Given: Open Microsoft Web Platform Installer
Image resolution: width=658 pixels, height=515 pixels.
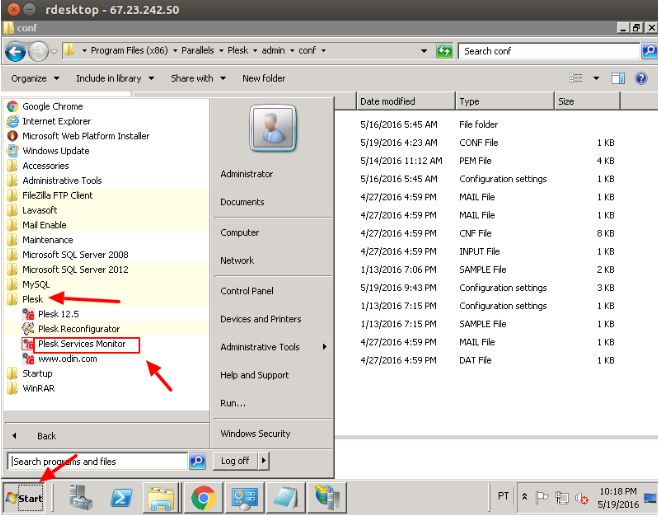Looking at the screenshot, I should (x=78, y=136).
